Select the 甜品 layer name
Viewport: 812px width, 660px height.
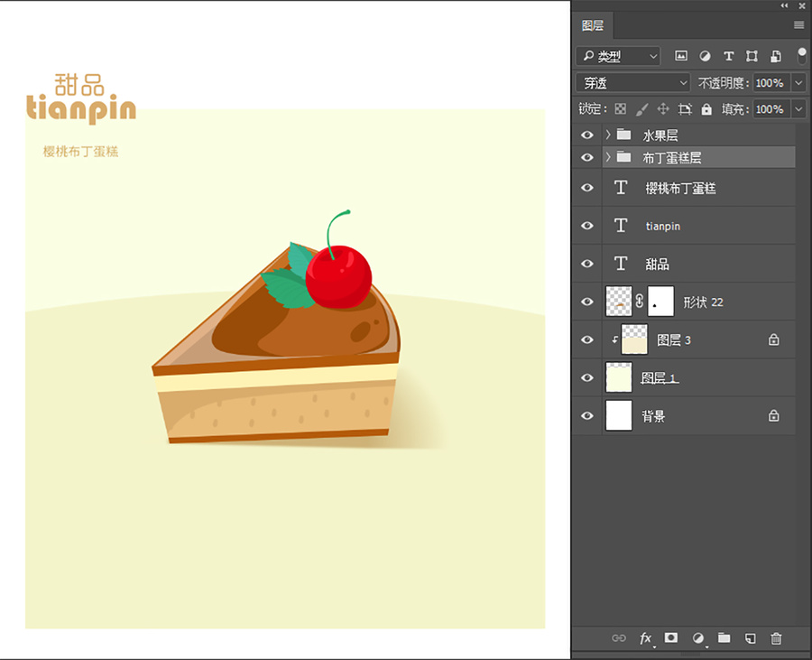pos(657,264)
